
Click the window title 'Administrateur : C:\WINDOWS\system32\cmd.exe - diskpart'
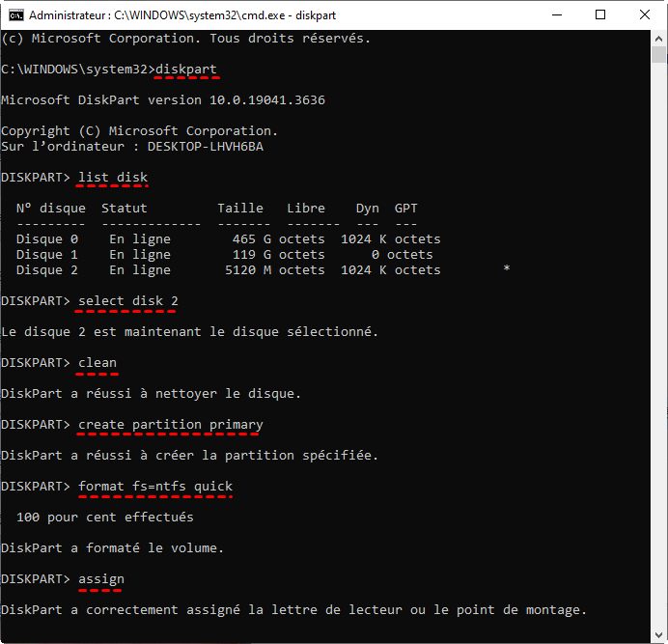pos(182,15)
